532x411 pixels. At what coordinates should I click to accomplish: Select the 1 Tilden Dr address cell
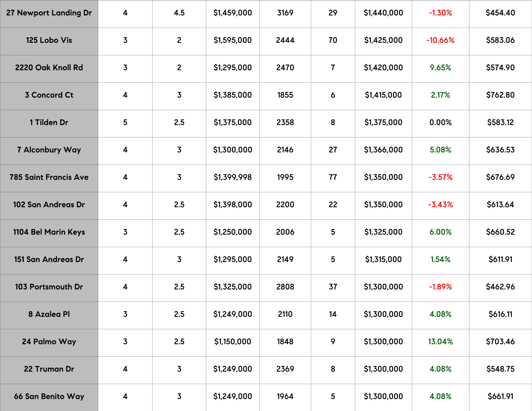tap(49, 122)
